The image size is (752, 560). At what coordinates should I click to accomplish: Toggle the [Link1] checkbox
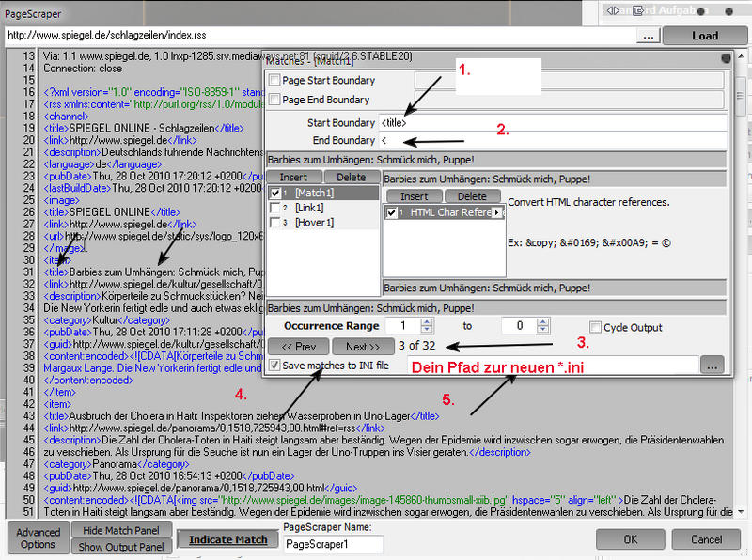coord(274,208)
